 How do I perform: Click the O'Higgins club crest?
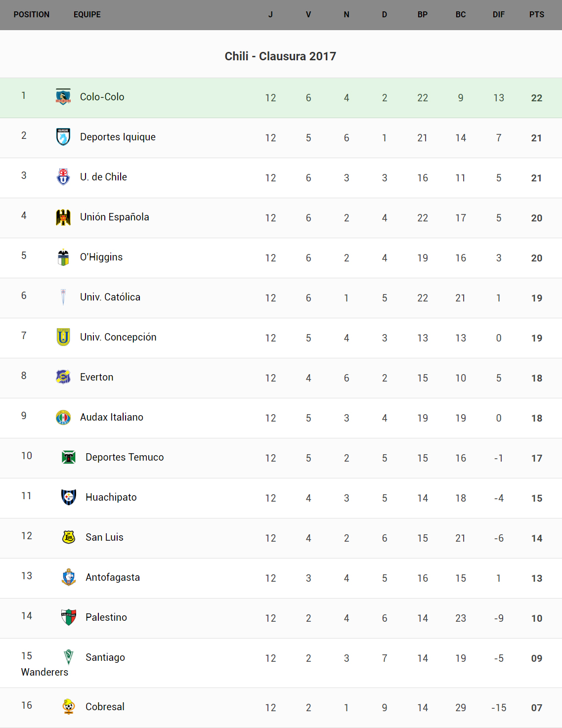pyautogui.click(x=63, y=257)
